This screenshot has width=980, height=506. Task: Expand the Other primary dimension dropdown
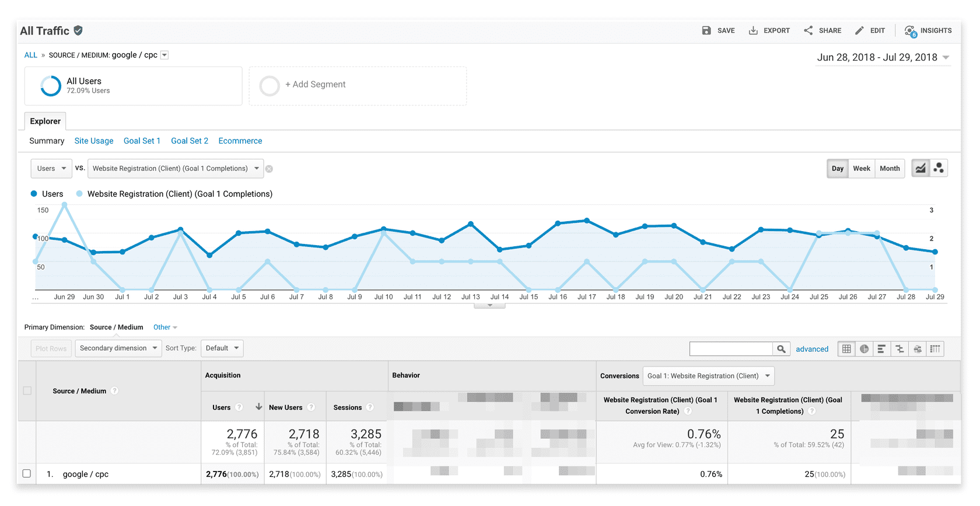165,327
